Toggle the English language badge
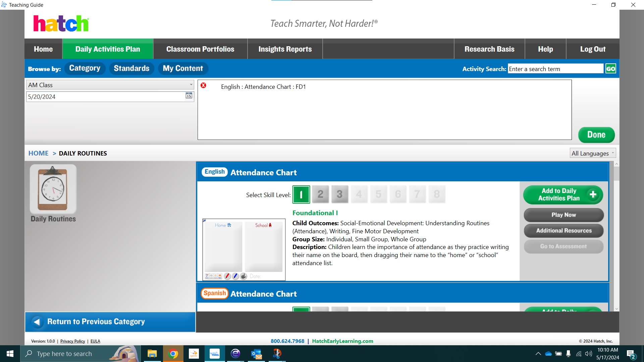 (214, 172)
